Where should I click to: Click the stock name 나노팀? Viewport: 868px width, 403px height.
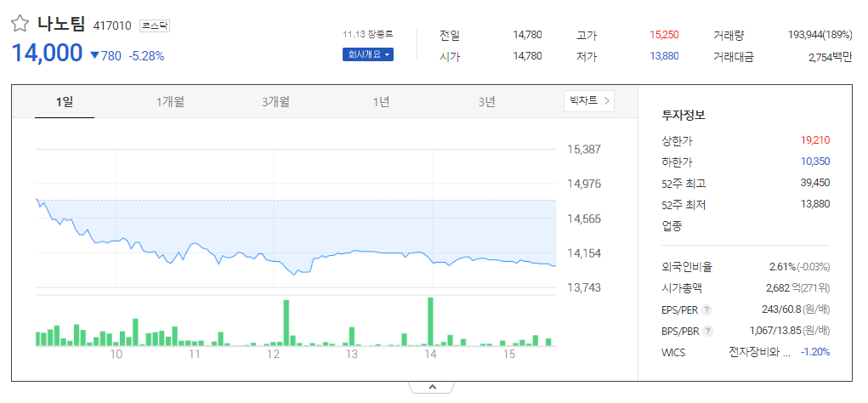click(x=61, y=24)
